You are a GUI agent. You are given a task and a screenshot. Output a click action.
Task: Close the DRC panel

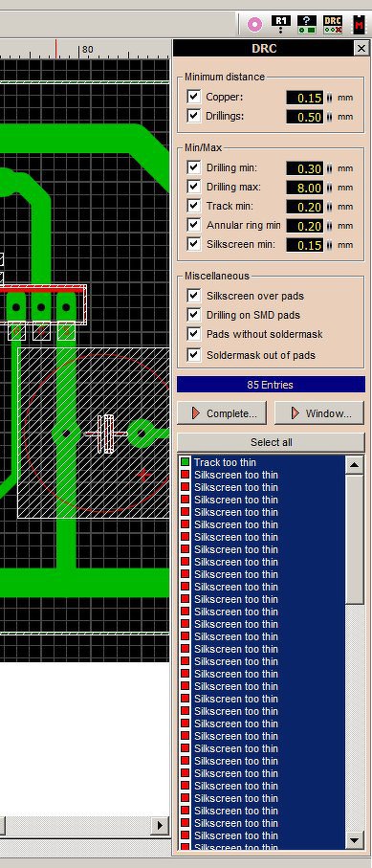(361, 49)
